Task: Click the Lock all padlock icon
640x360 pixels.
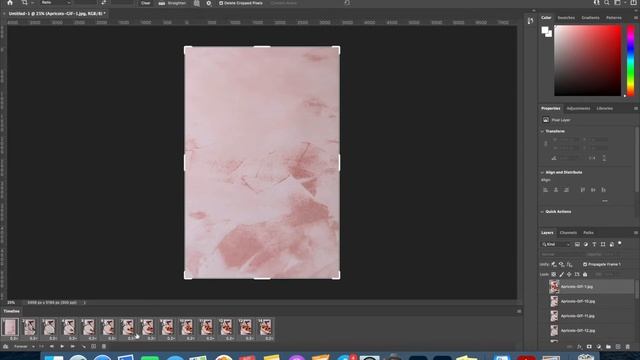Action: (x=585, y=274)
